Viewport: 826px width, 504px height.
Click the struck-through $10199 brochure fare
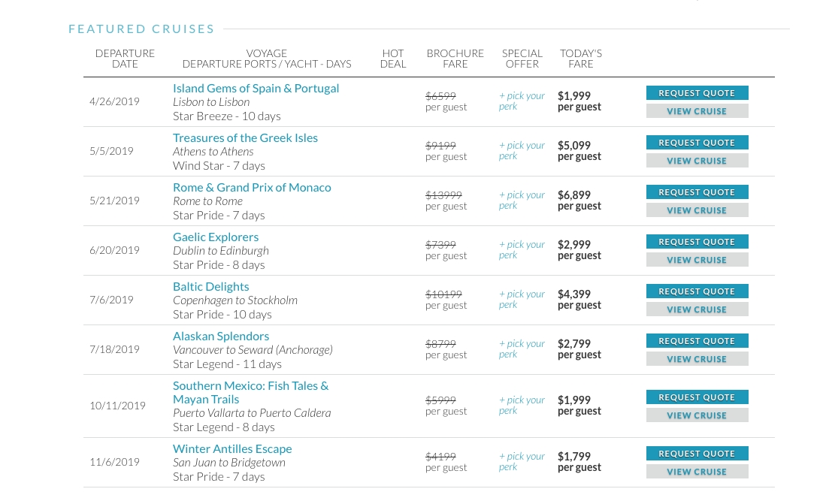[443, 294]
